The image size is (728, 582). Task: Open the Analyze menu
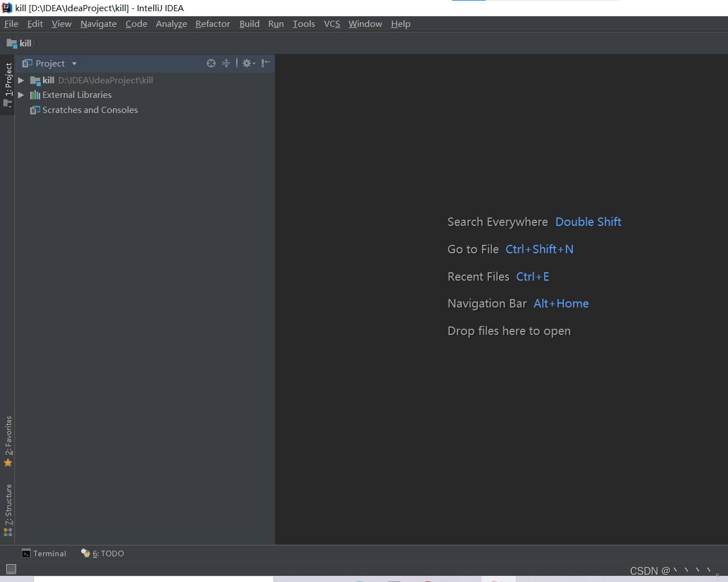172,23
